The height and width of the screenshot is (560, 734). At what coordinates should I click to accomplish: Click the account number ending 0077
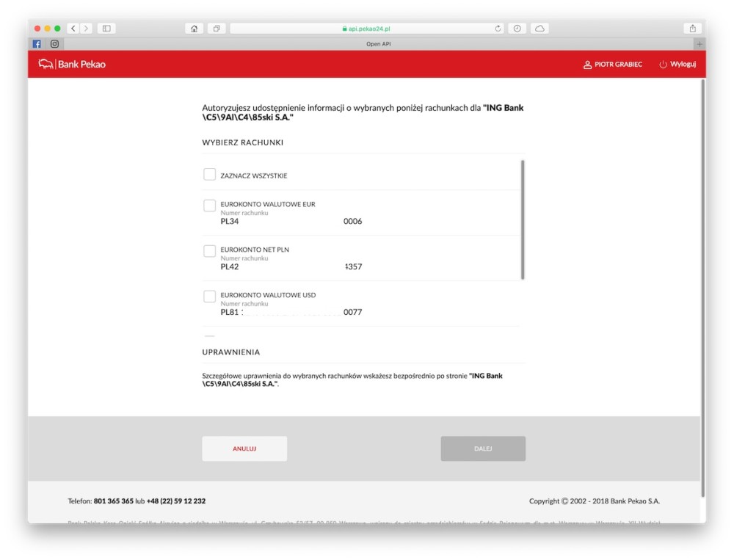[291, 313]
